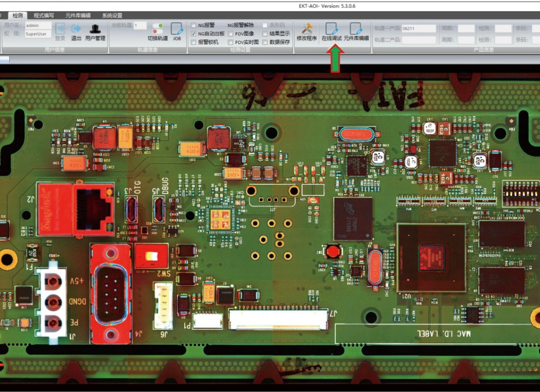This screenshot has height=392, width=540.
Task: Click the empty 轨道二产品 field
Action: 419,40
